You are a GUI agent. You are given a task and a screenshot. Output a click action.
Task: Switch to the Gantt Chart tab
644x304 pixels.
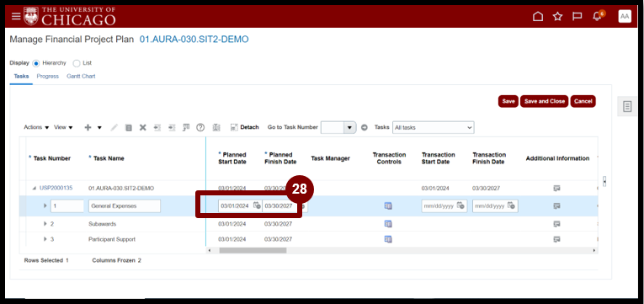[x=81, y=77]
